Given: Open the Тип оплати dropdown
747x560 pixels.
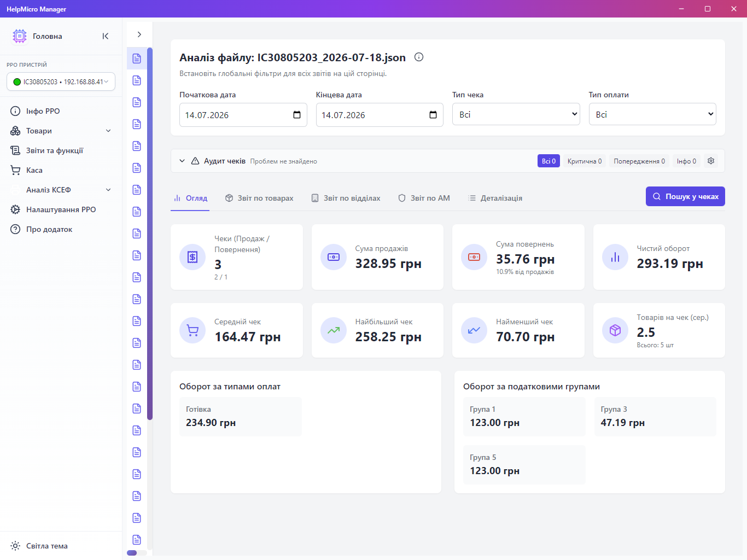Looking at the screenshot, I should tap(652, 114).
